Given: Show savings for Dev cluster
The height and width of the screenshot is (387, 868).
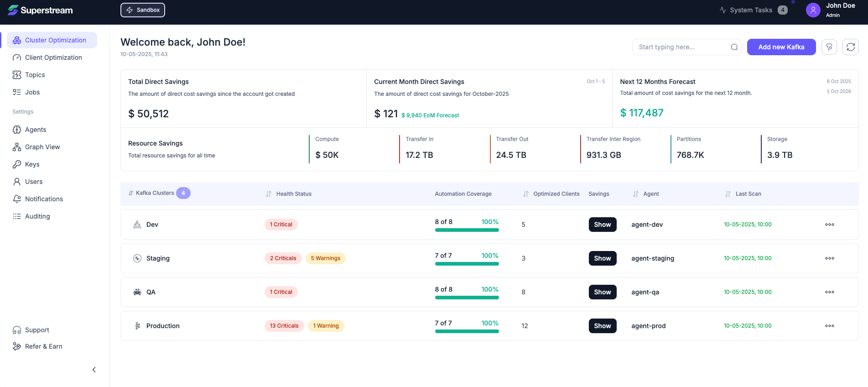Looking at the screenshot, I should pyautogui.click(x=603, y=225).
